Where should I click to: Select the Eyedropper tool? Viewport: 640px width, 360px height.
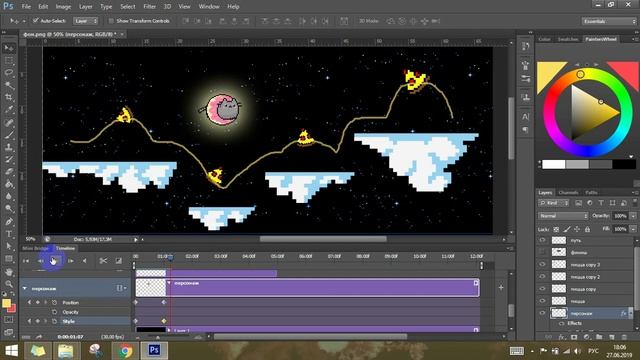click(x=9, y=110)
